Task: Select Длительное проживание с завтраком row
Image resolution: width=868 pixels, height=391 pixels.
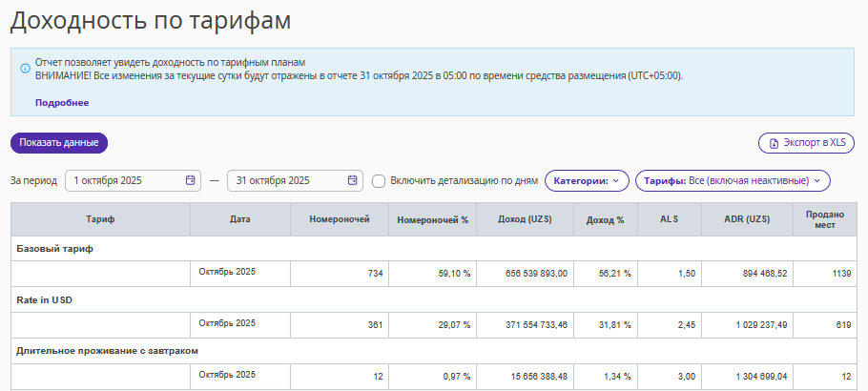Action: pyautogui.click(x=434, y=351)
